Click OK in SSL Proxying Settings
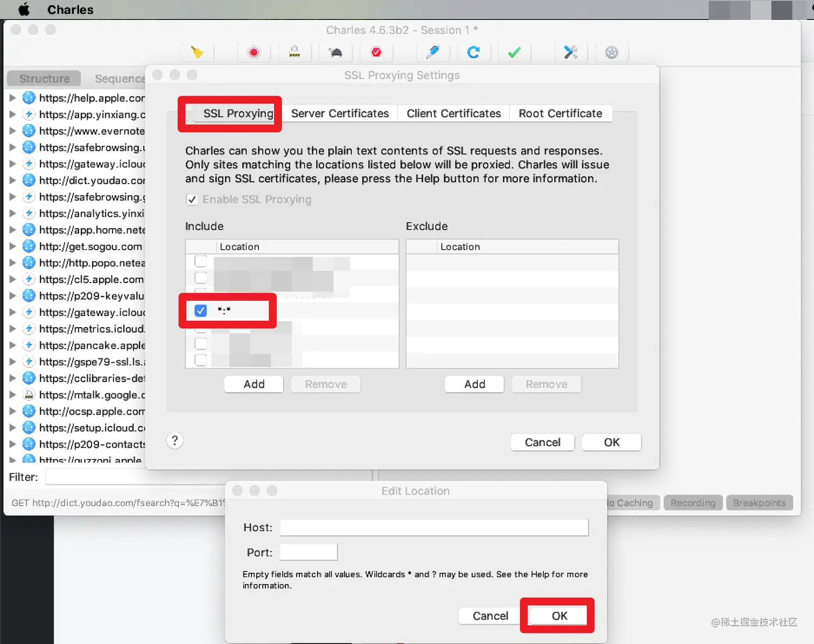 612,442
